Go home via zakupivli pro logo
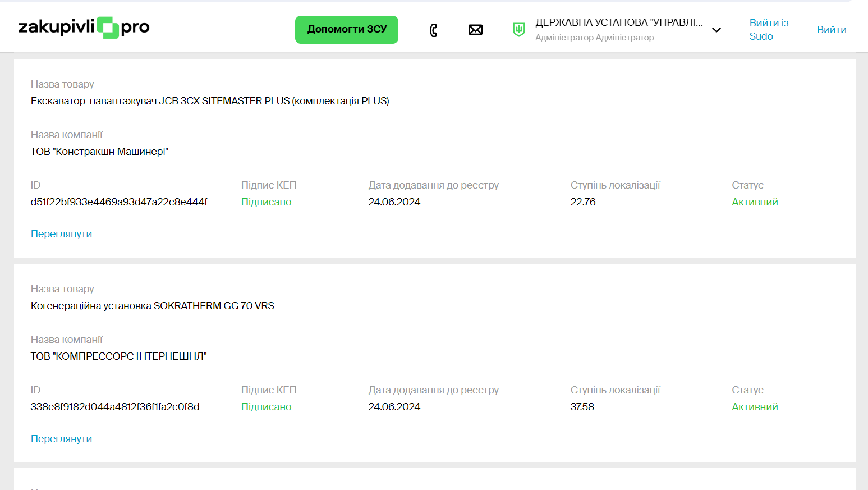Viewport: 868px width, 490px height. (84, 28)
